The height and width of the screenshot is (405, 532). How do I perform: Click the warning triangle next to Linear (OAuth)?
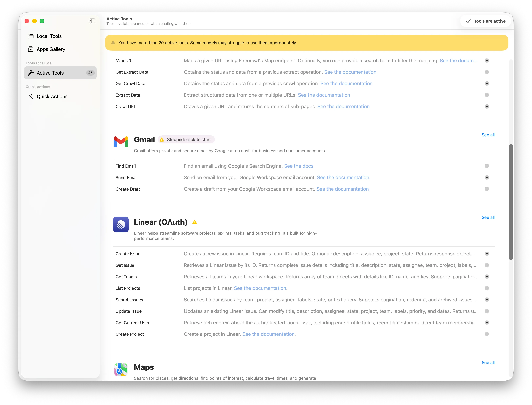[195, 222]
